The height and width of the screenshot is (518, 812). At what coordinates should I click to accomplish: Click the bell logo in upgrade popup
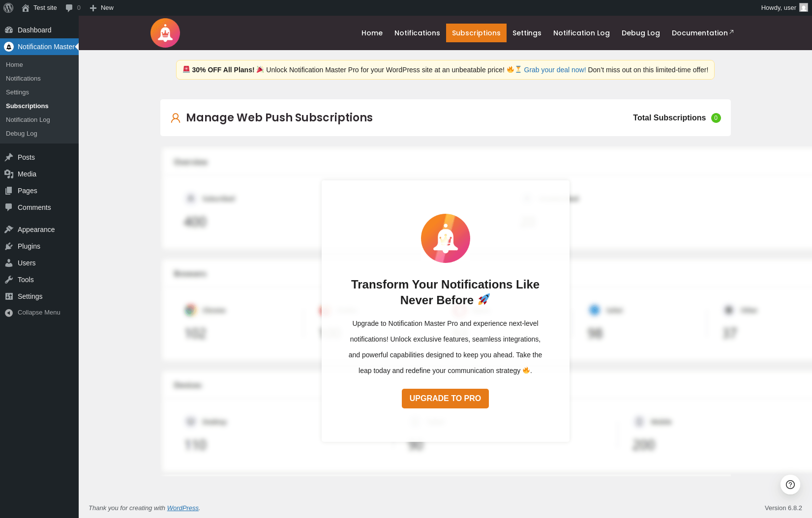(446, 238)
